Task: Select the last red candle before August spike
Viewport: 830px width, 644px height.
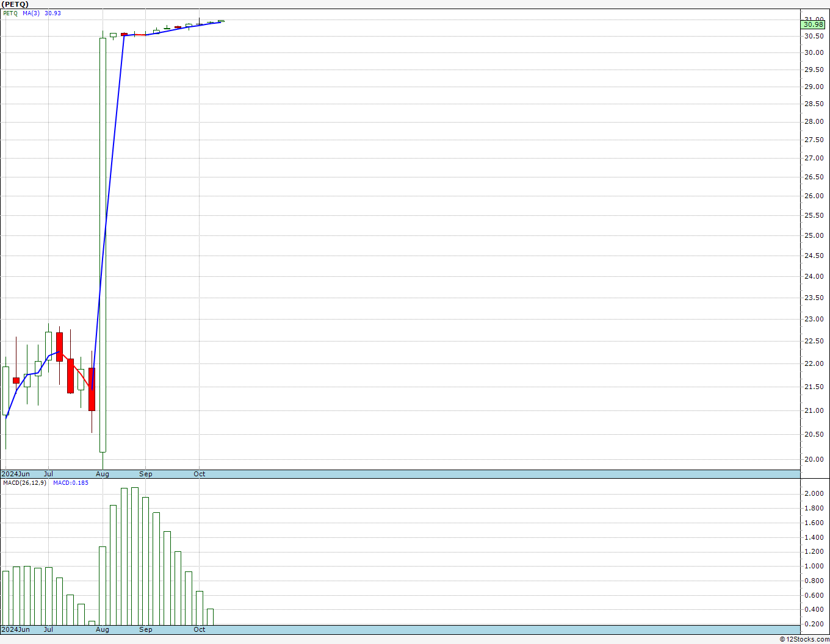Action: pyautogui.click(x=92, y=388)
